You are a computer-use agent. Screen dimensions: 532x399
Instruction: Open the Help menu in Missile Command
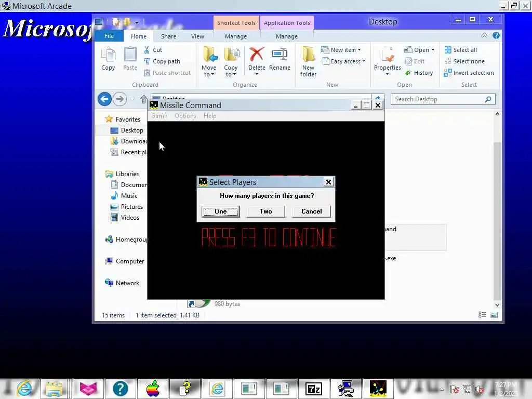pos(210,116)
